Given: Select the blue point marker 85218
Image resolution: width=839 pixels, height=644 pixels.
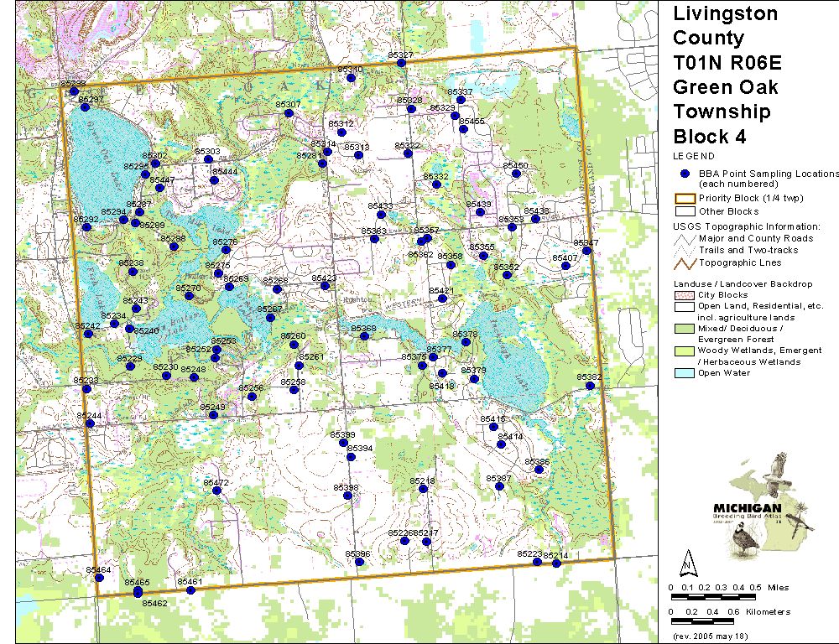Looking at the screenshot, I should [x=423, y=488].
